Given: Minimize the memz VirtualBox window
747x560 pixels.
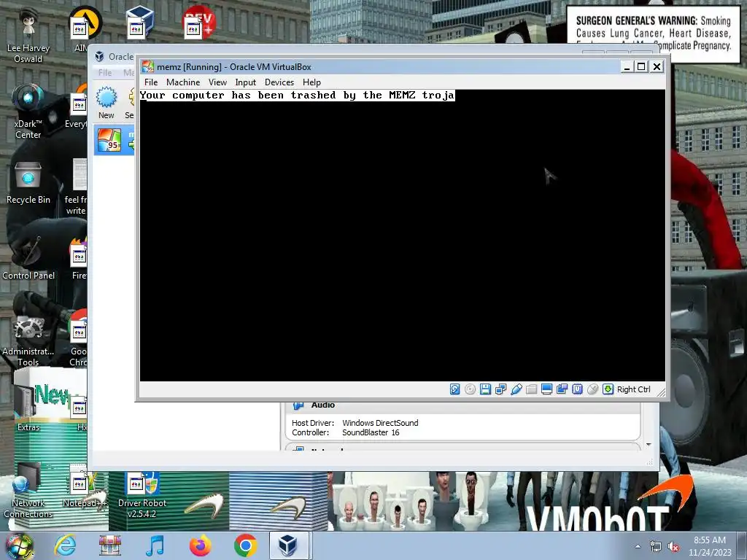Looking at the screenshot, I should [627, 66].
